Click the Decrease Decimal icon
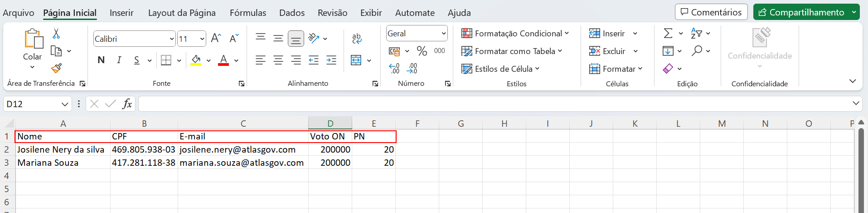Viewport: 868px width, 213px height. pos(412,69)
